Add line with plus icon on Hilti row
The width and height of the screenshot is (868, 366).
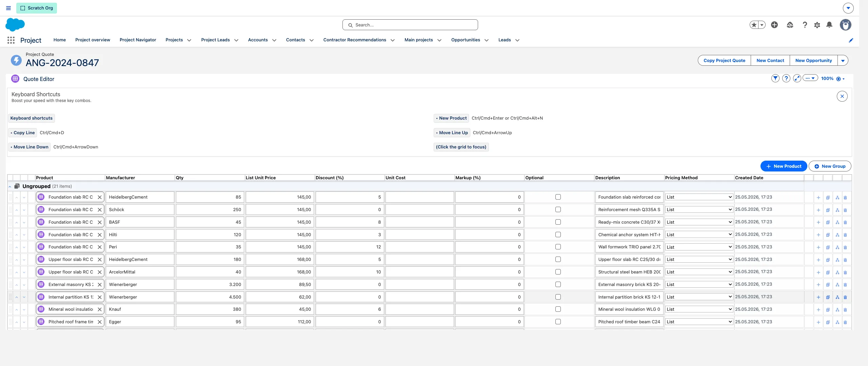tap(818, 235)
